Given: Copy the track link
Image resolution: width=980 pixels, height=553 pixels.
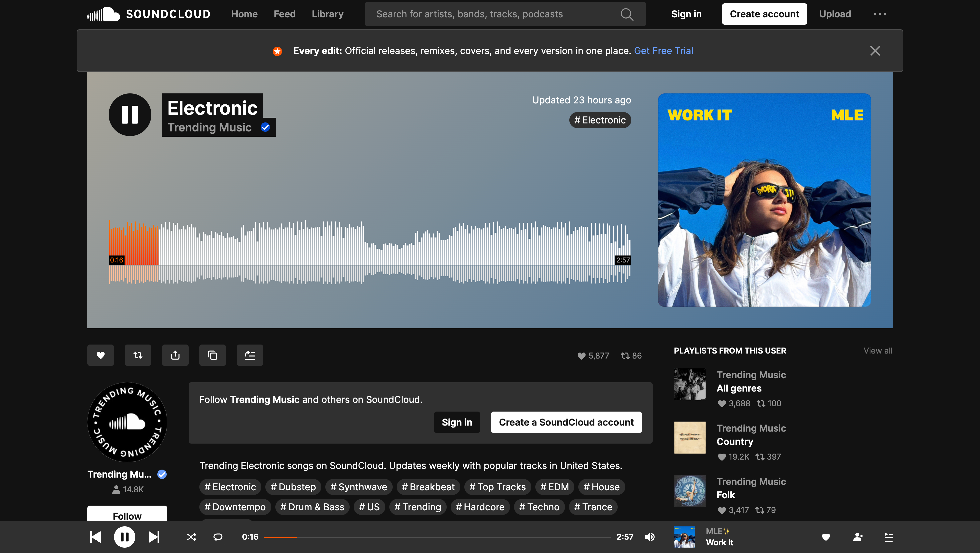Looking at the screenshot, I should coord(212,355).
